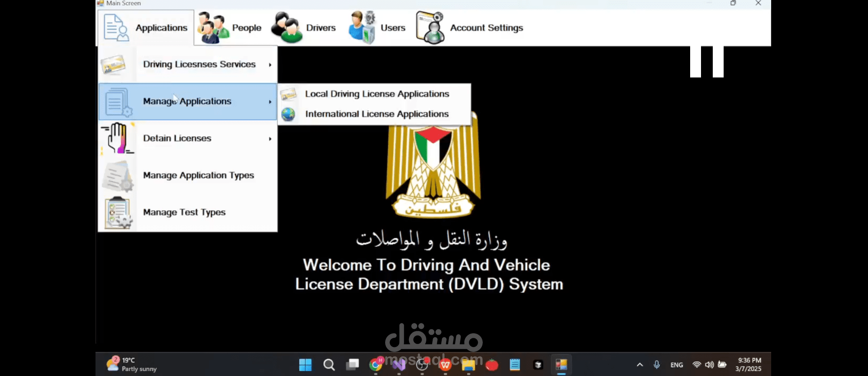Viewport: 868px width, 376px height.
Task: Click the Manage Application Types icon
Action: pyautogui.click(x=118, y=176)
